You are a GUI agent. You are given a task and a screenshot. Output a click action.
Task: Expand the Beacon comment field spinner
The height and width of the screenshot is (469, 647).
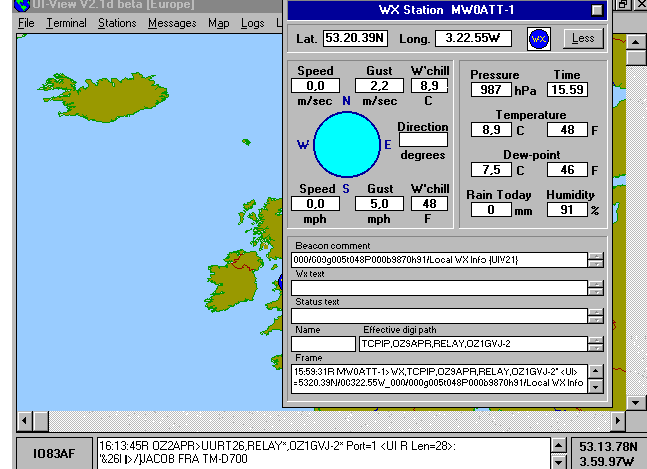(596, 260)
